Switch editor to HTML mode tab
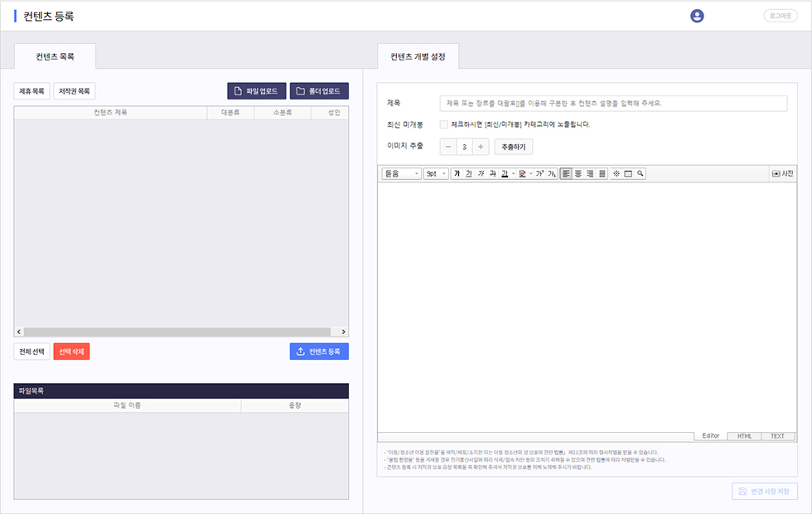Image resolution: width=812 pixels, height=514 pixels. click(x=744, y=436)
